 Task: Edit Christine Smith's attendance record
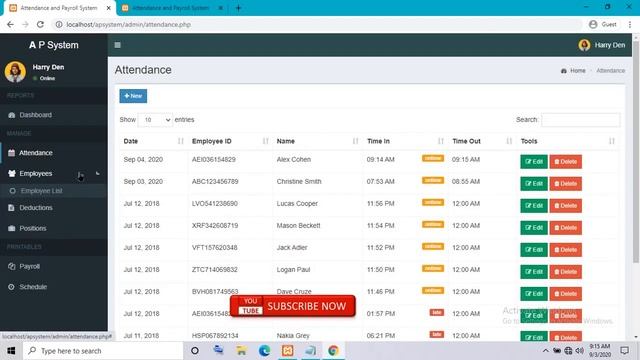coord(534,184)
